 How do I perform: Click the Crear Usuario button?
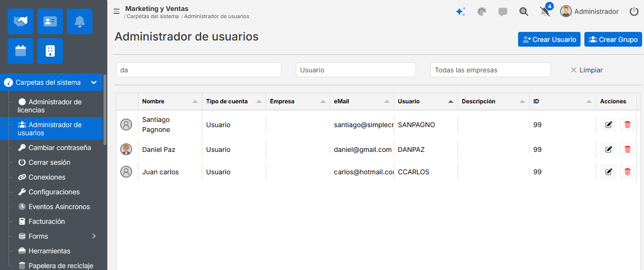point(550,40)
